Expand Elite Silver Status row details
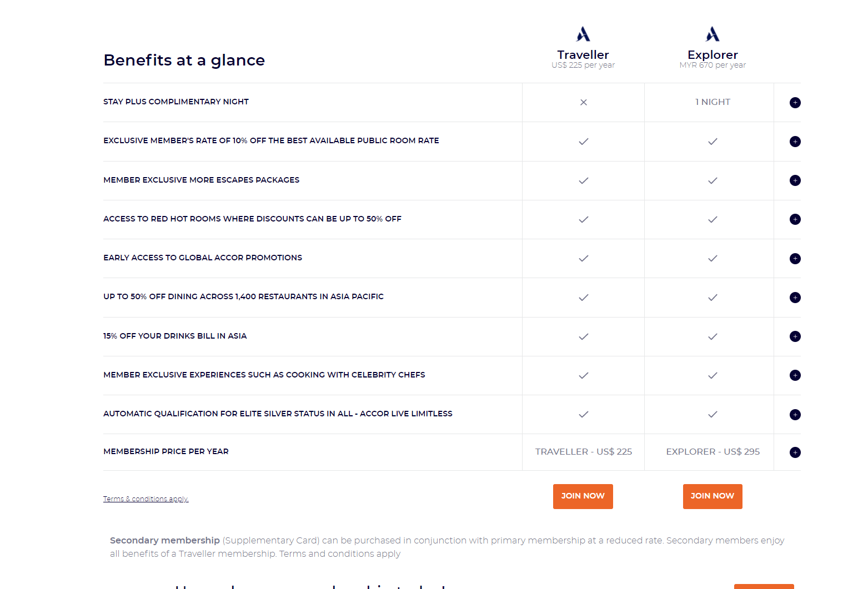This screenshot has height=589, width=868. 795,415
